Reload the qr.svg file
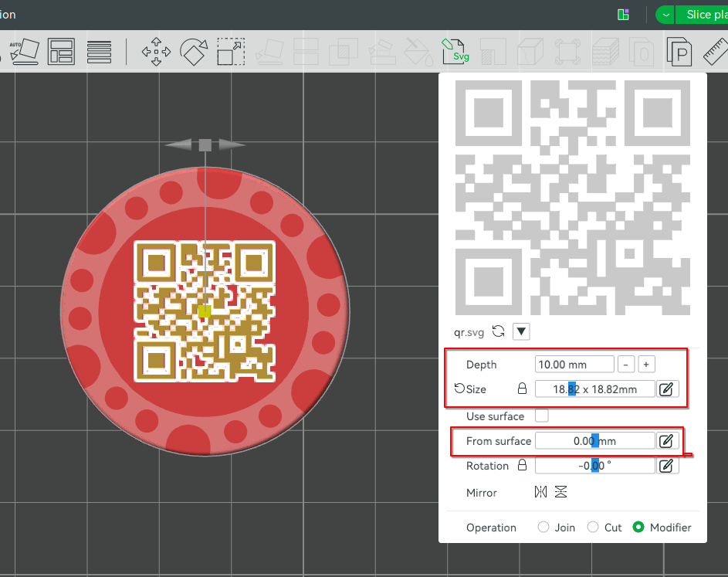The width and height of the screenshot is (728, 577). [499, 331]
